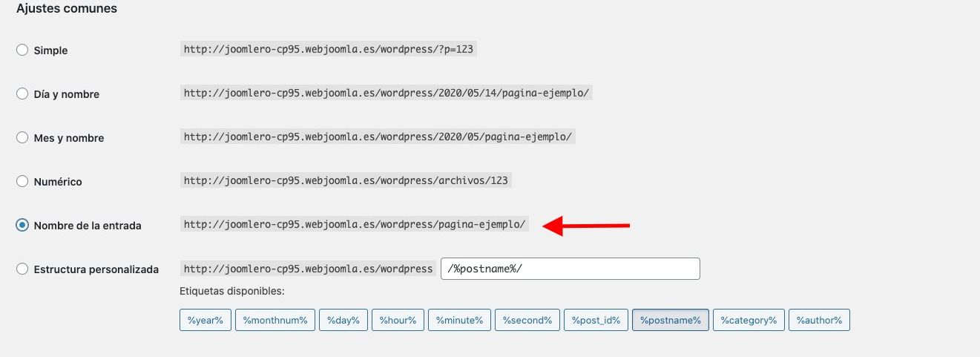
Task: Insert the %post_id% tag
Action: pyautogui.click(x=596, y=320)
